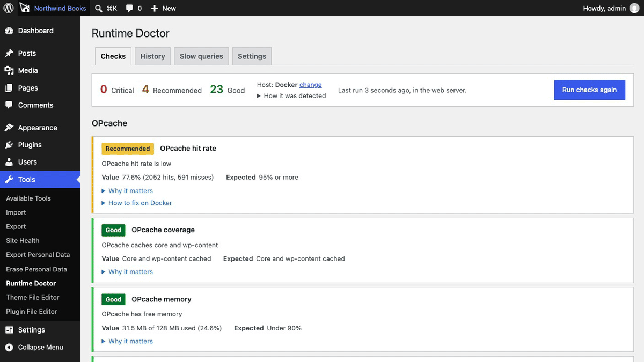Click the Collapse Menu arrow icon
644x362 pixels.
[9, 347]
